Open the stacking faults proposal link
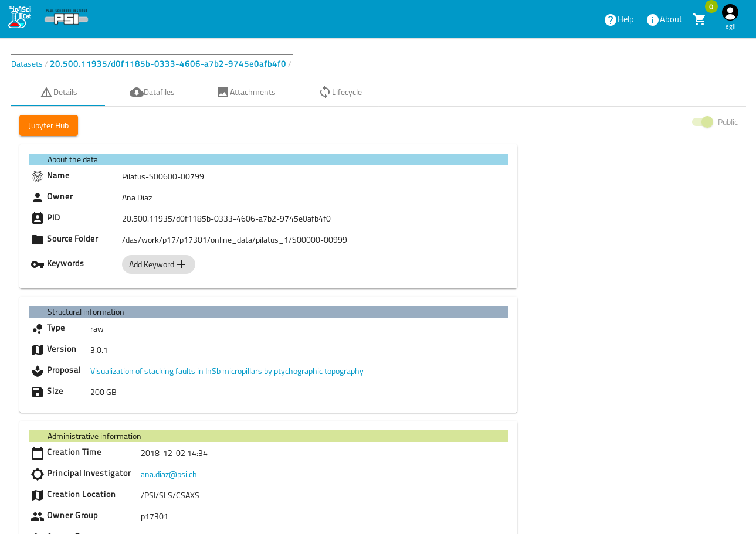756x534 pixels. pyautogui.click(x=226, y=371)
